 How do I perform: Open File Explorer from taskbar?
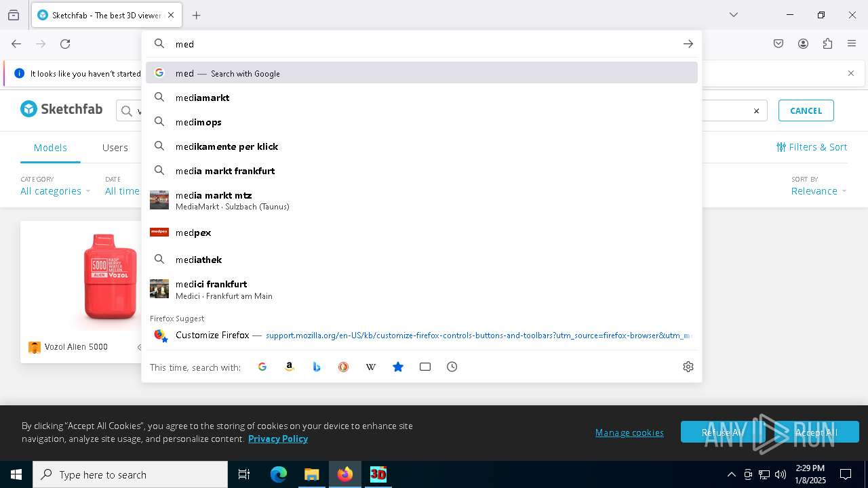[311, 474]
